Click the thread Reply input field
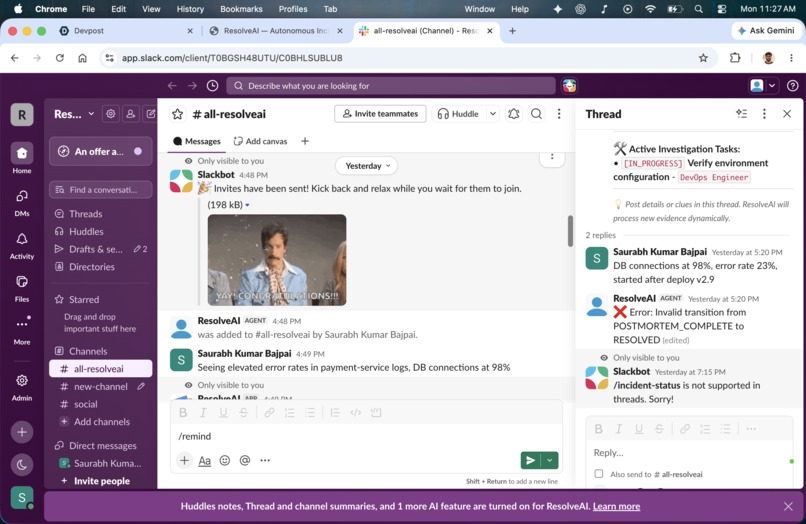Screen dimensions: 806x524 [x=689, y=453]
